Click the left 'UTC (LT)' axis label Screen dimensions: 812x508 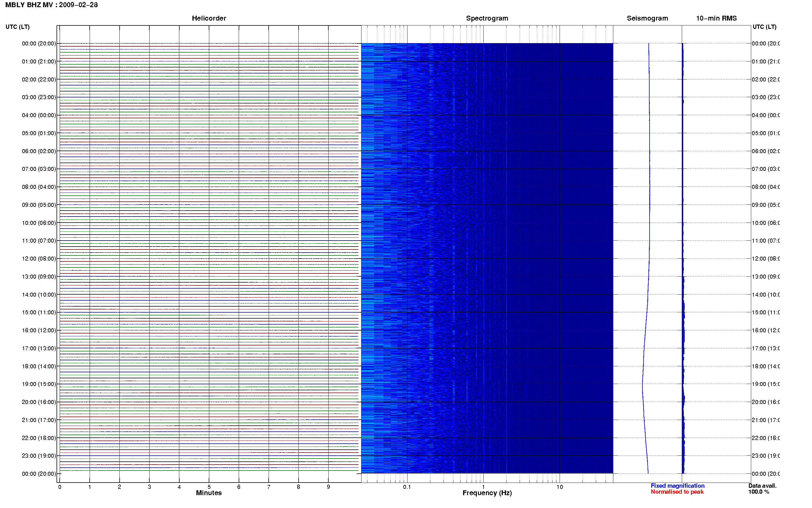tap(17, 27)
